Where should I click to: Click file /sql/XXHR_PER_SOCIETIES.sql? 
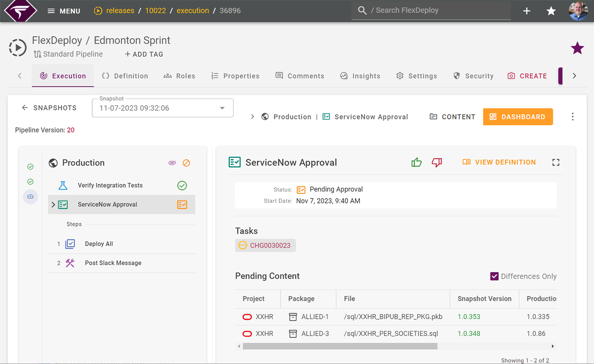(391, 334)
